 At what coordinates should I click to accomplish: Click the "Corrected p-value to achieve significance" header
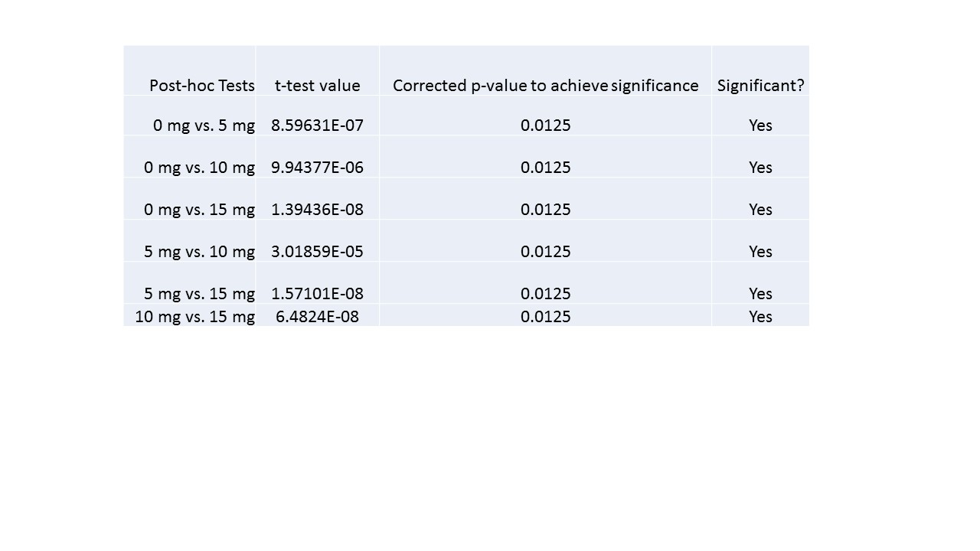pyautogui.click(x=545, y=86)
